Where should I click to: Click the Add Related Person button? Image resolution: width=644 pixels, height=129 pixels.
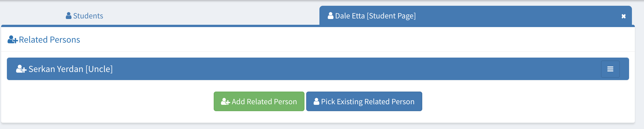(259, 101)
